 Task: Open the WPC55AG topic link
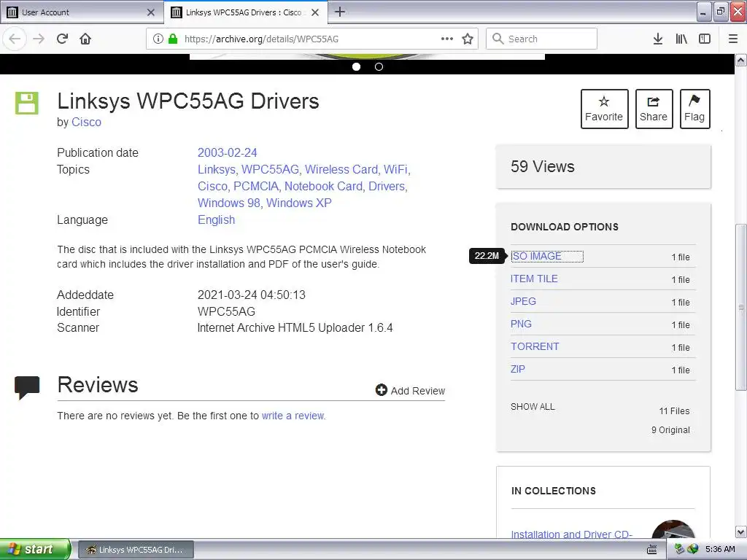click(270, 169)
